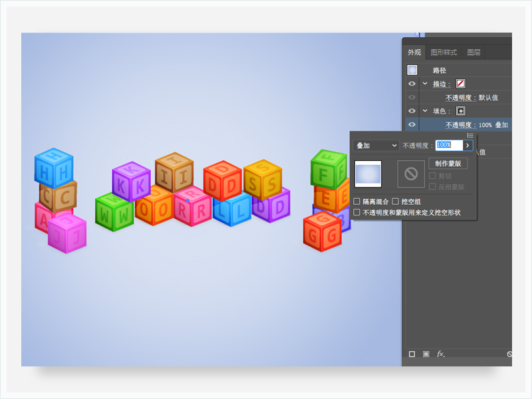Viewport: 532px width, 399px height.
Task: Open the fx Add New Effect menu
Action: [x=440, y=354]
